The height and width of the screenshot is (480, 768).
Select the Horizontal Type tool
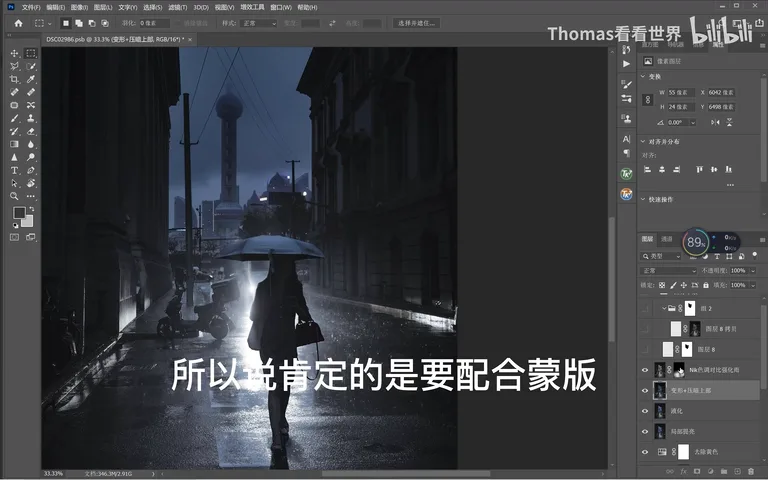pos(14,170)
